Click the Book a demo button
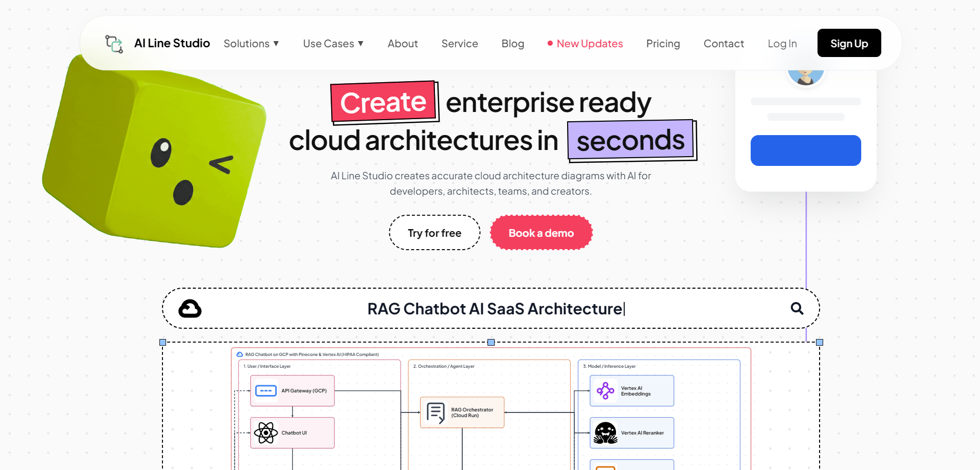The width and height of the screenshot is (980, 470). pyautogui.click(x=541, y=233)
